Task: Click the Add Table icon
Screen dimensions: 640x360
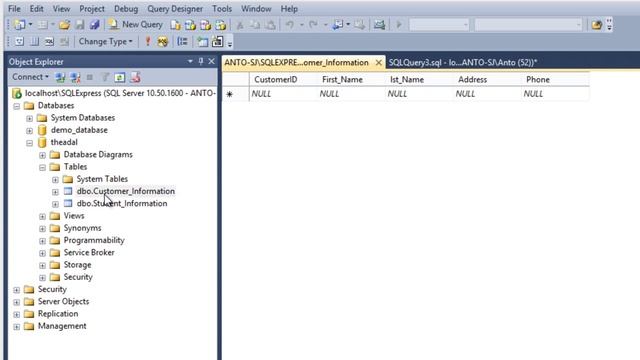Action: (202, 42)
